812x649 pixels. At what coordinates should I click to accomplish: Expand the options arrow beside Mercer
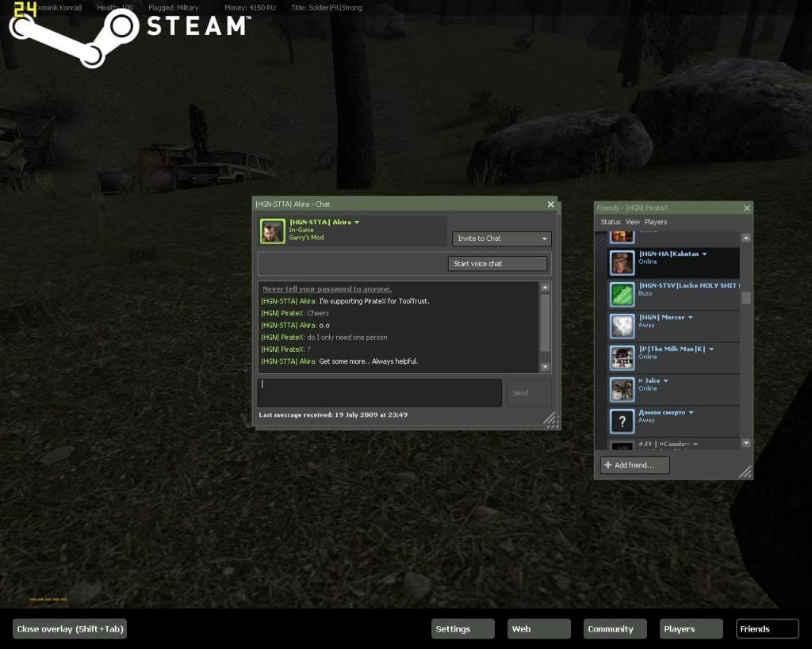(691, 317)
